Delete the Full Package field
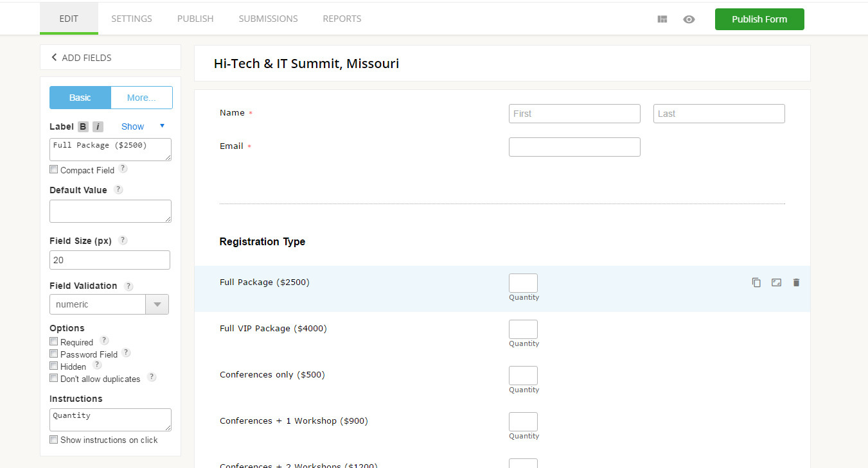868x468 pixels. [796, 282]
